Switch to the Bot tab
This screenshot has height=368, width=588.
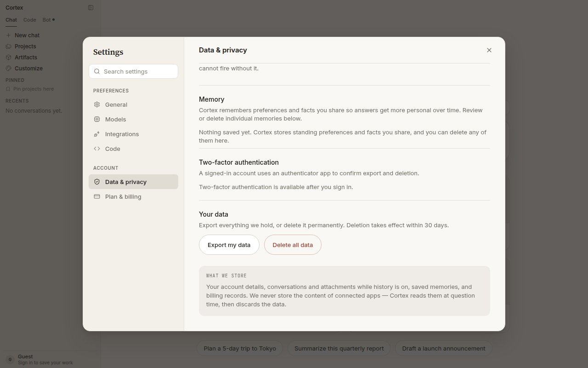click(48, 20)
